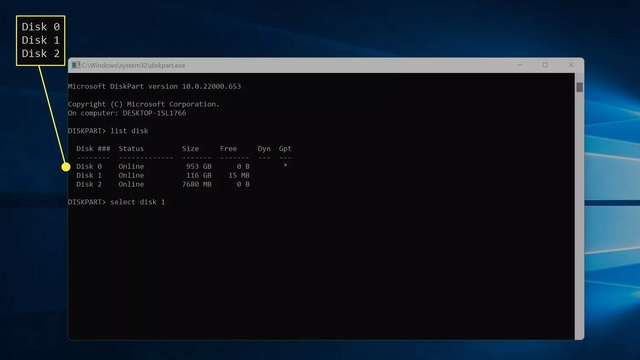
Task: Click the Gpt column header
Action: coord(285,149)
